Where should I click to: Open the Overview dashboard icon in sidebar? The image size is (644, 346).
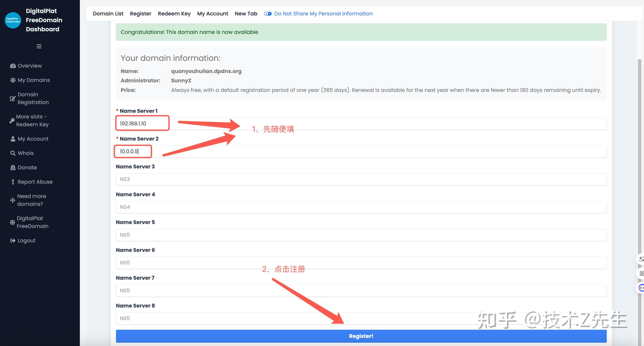[13, 65]
